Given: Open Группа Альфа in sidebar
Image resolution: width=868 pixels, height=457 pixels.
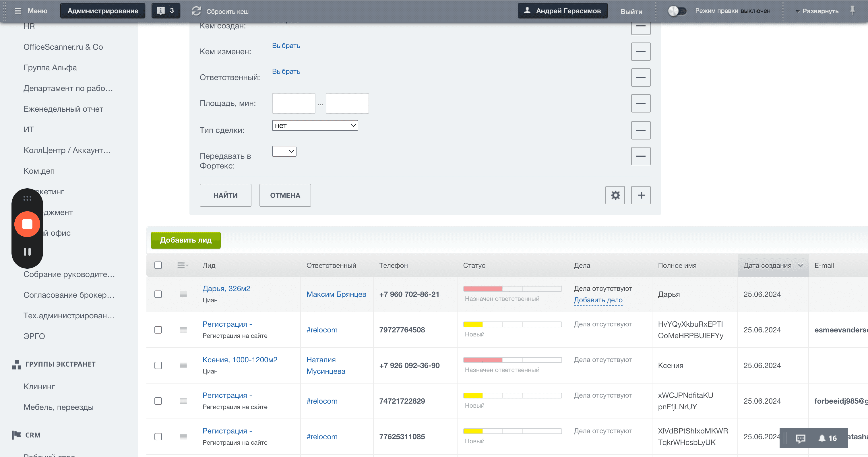Looking at the screenshot, I should [50, 67].
